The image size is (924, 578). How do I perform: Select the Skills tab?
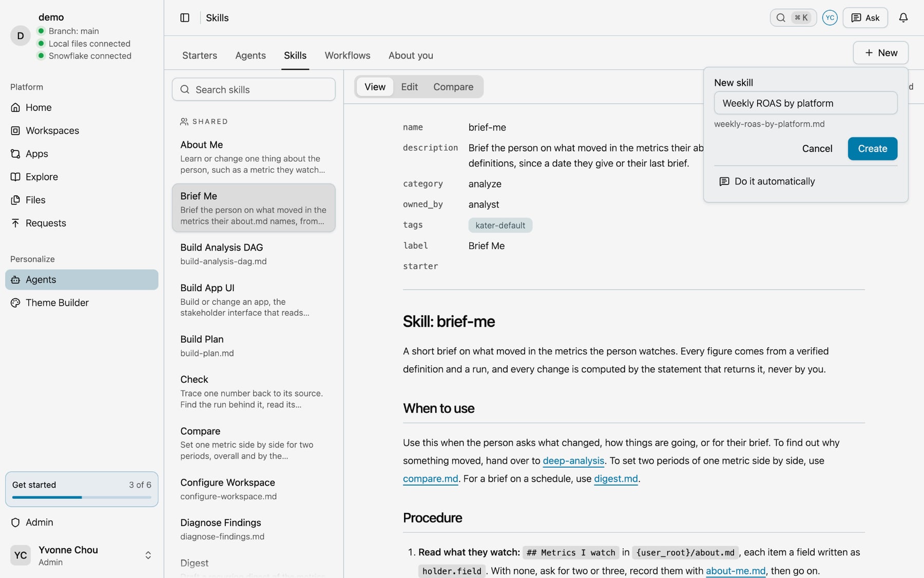click(295, 55)
